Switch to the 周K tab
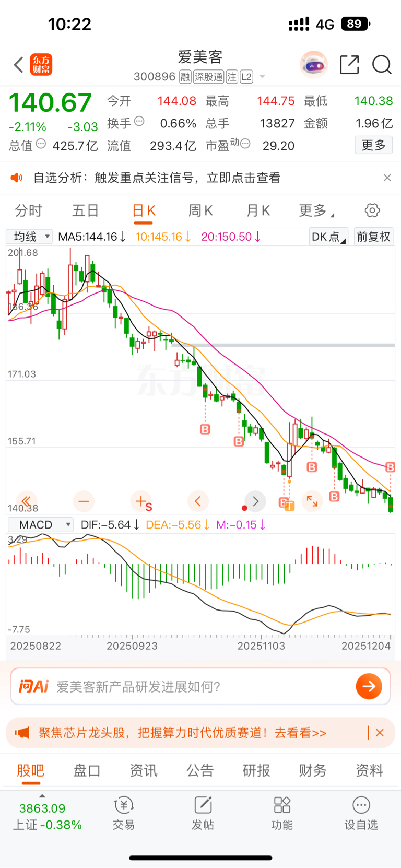Image resolution: width=401 pixels, height=868 pixels. (x=200, y=210)
